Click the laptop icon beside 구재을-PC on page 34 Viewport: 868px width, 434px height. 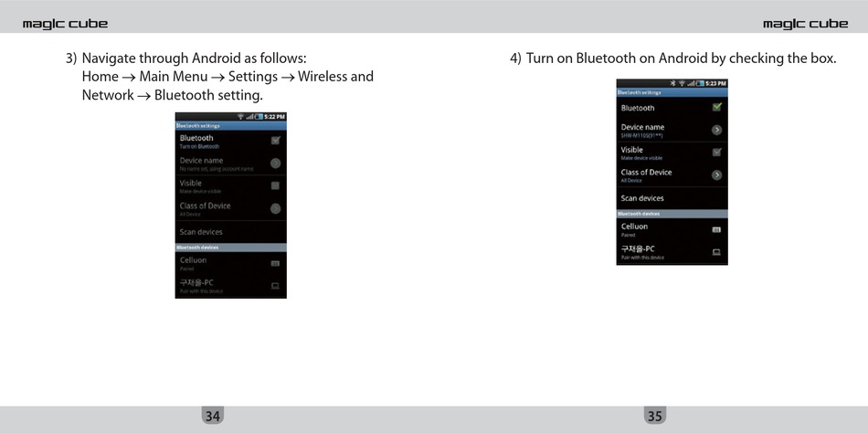[275, 286]
